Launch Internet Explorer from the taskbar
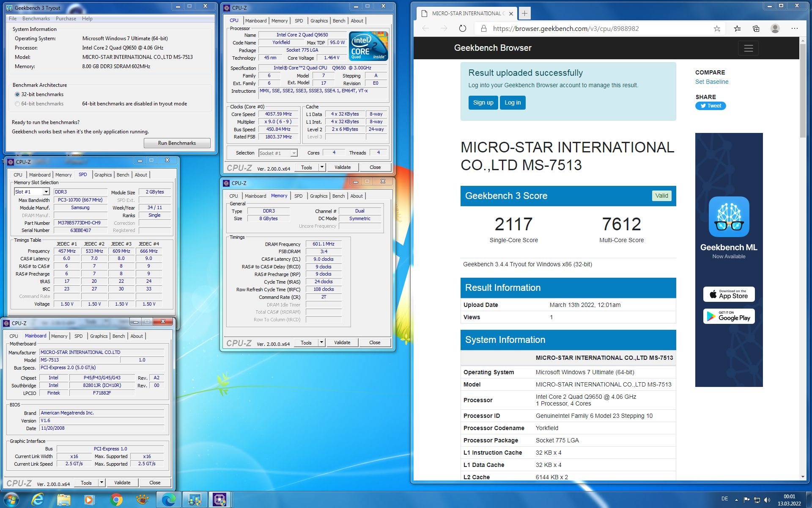This screenshot has height=508, width=812. pos(38,500)
